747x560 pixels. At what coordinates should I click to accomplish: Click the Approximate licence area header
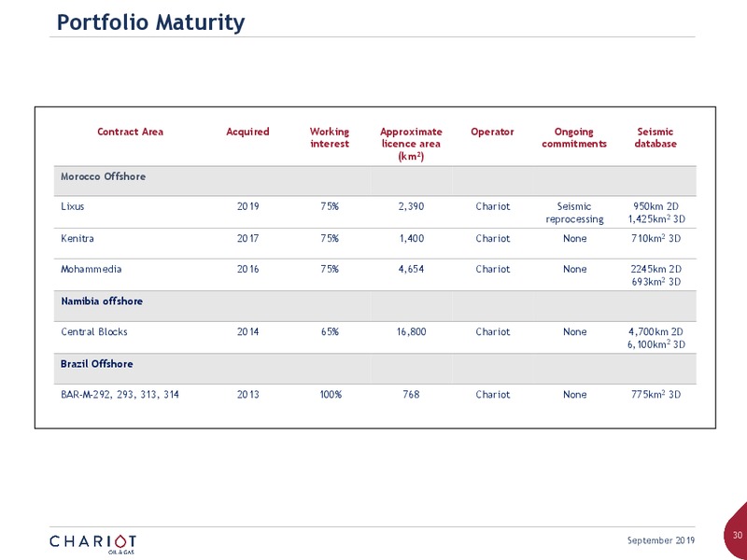(411, 144)
